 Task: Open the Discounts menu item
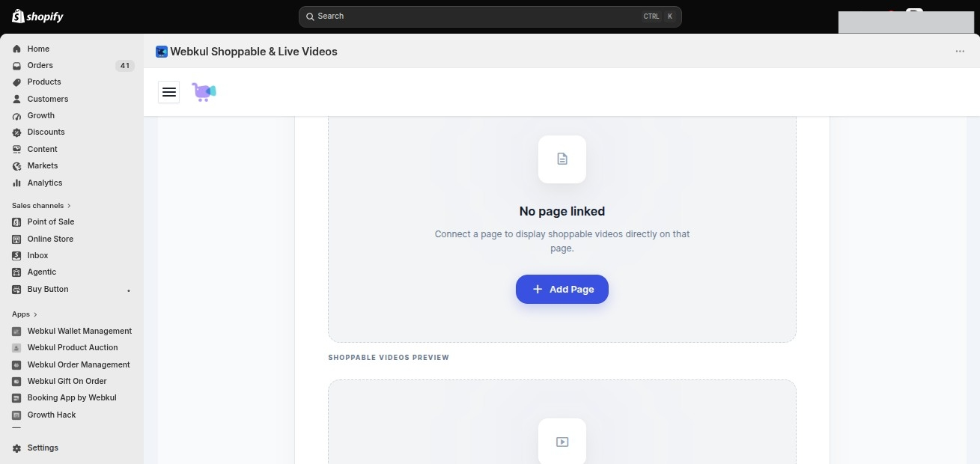click(x=46, y=132)
